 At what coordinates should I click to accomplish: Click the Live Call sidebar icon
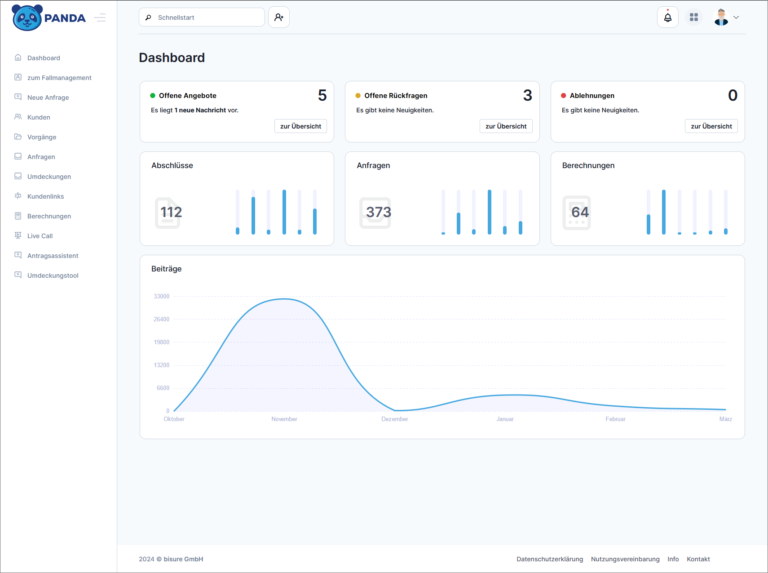tap(18, 236)
